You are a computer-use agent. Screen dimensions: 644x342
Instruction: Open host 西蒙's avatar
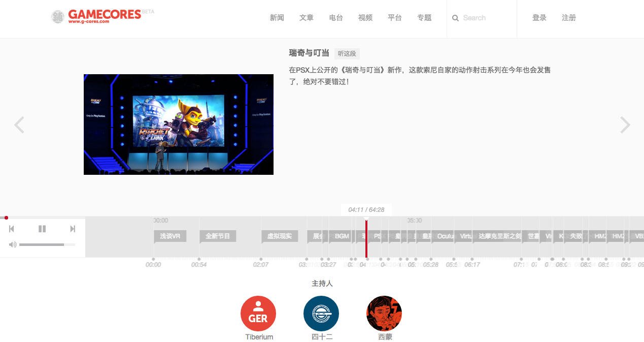(384, 314)
